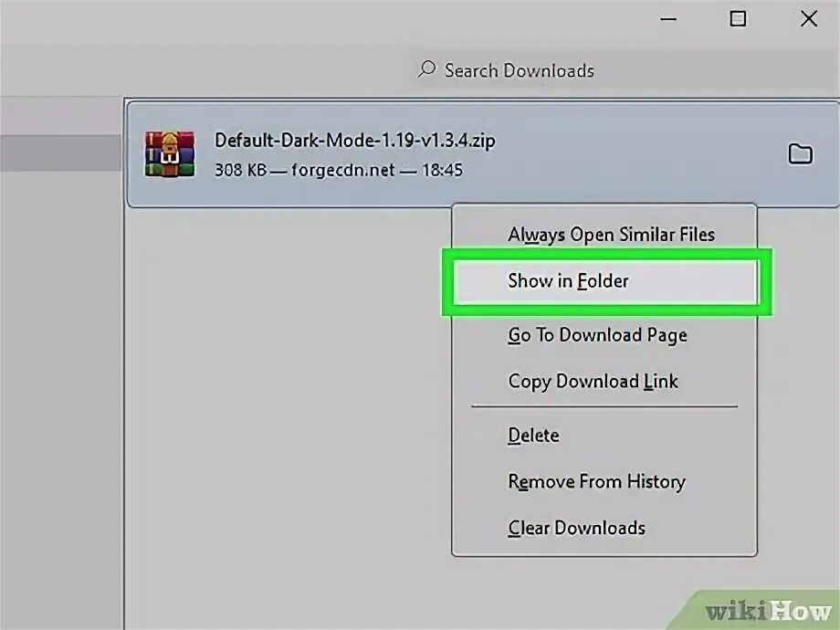The height and width of the screenshot is (630, 840).
Task: Close the downloads window
Action: [x=809, y=19]
